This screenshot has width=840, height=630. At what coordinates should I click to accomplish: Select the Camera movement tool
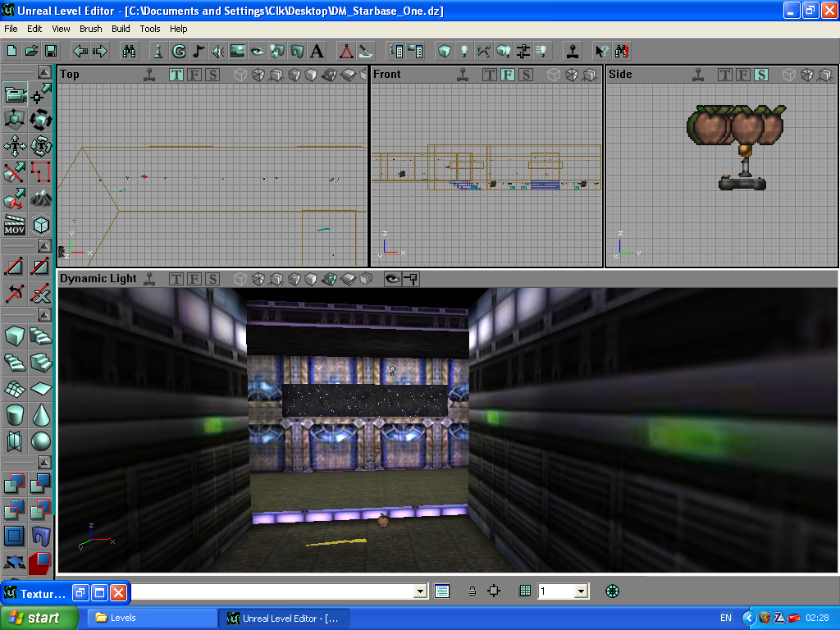click(15, 95)
